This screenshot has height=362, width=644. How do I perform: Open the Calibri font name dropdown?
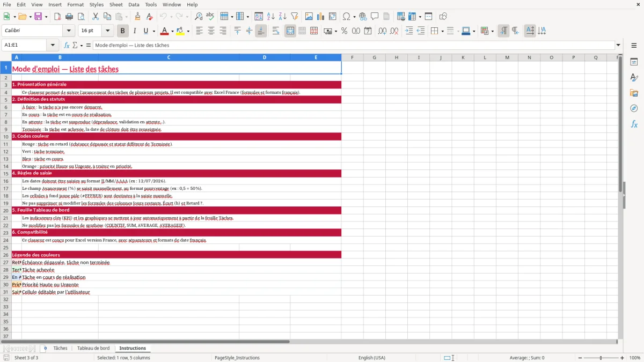point(68,31)
